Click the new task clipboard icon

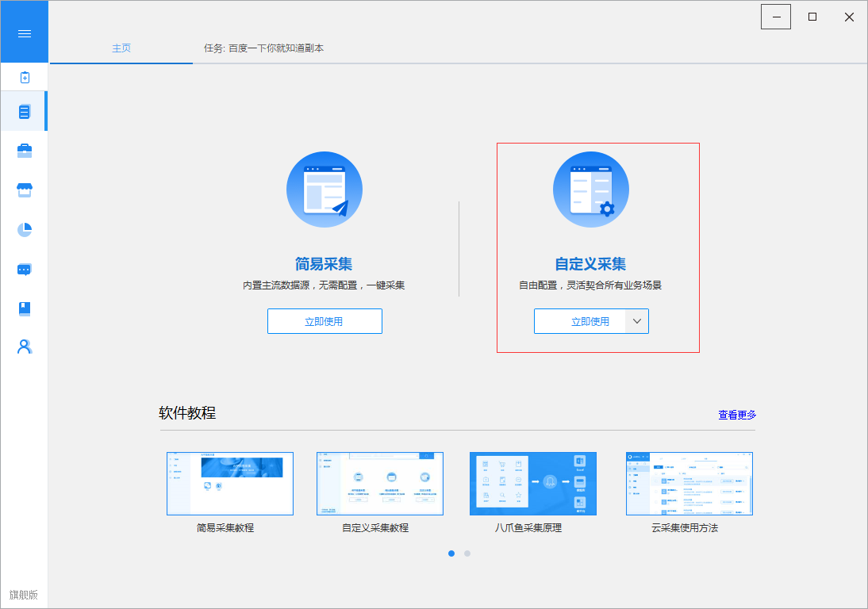(25, 78)
